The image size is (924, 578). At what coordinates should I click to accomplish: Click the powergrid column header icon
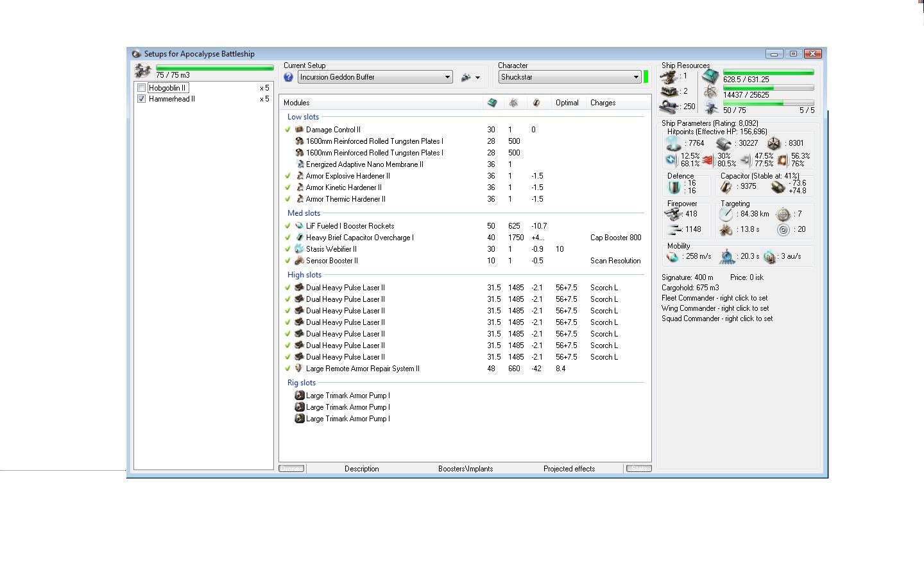click(x=513, y=103)
